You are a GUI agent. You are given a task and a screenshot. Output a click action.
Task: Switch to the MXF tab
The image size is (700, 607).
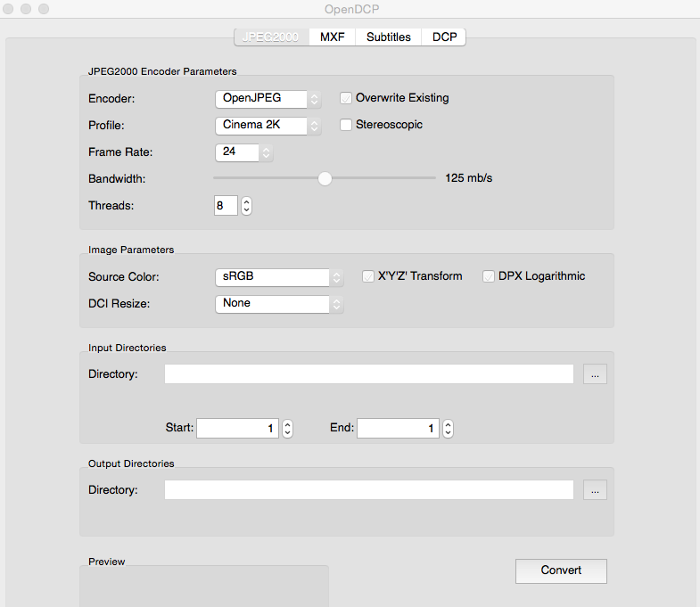click(x=332, y=37)
